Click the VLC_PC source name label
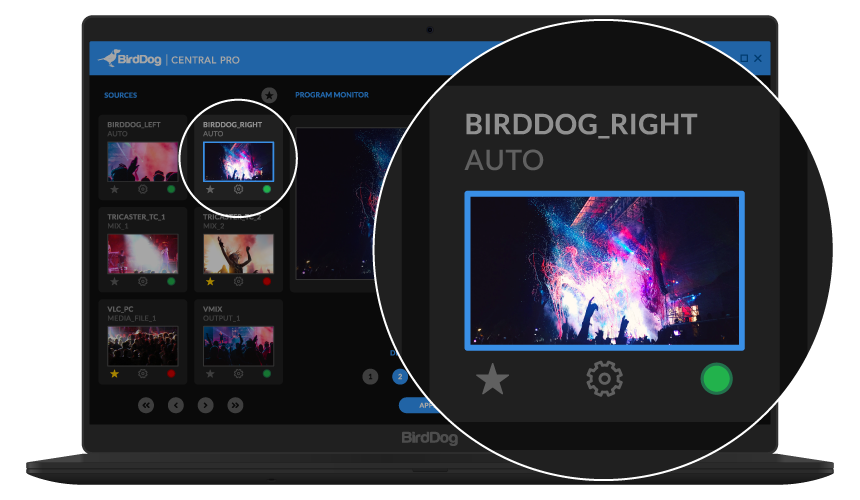The height and width of the screenshot is (500, 860). 120,309
